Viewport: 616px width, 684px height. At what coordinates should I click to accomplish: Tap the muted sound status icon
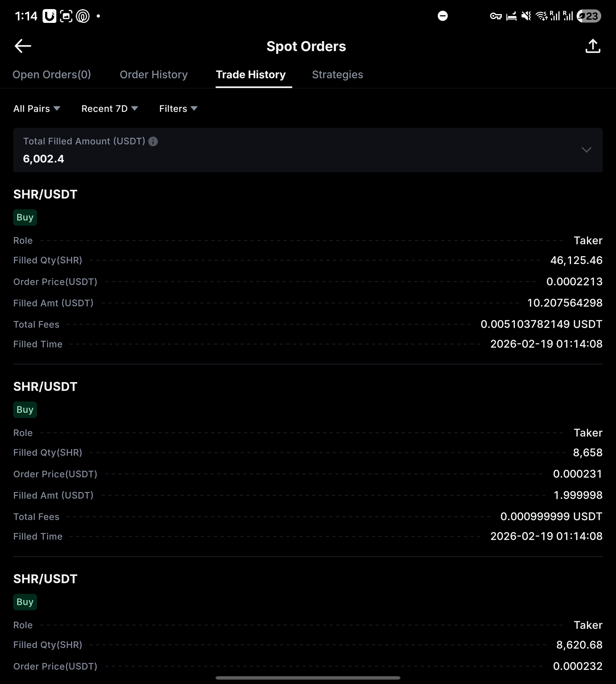(x=526, y=16)
